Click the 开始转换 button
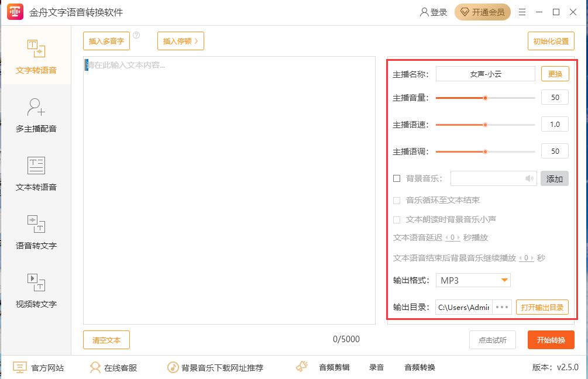588x379 pixels. point(551,340)
